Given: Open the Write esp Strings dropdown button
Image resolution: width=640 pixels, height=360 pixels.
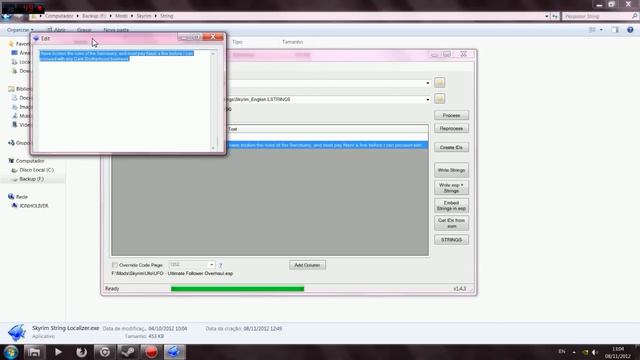Looking at the screenshot, I should pos(451,188).
